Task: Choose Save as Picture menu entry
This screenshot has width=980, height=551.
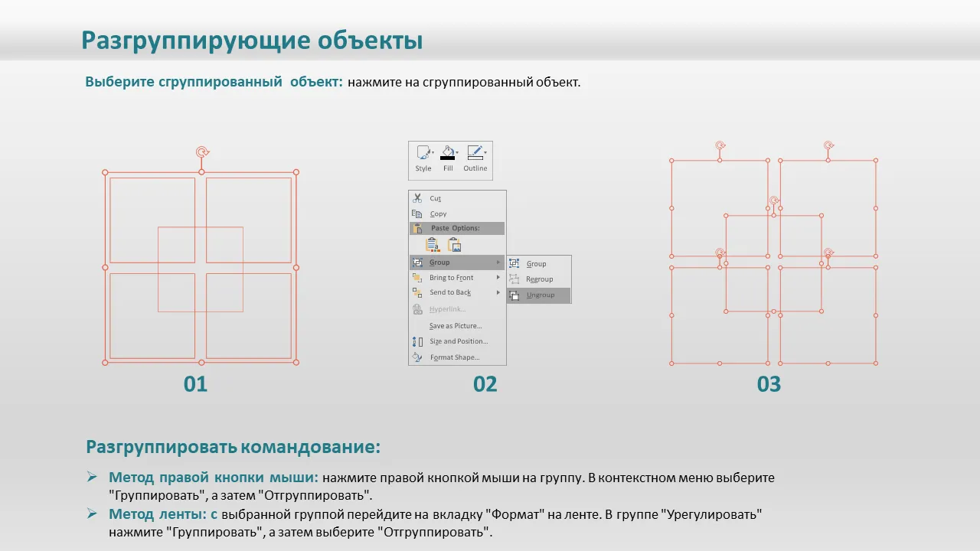Action: coord(456,326)
